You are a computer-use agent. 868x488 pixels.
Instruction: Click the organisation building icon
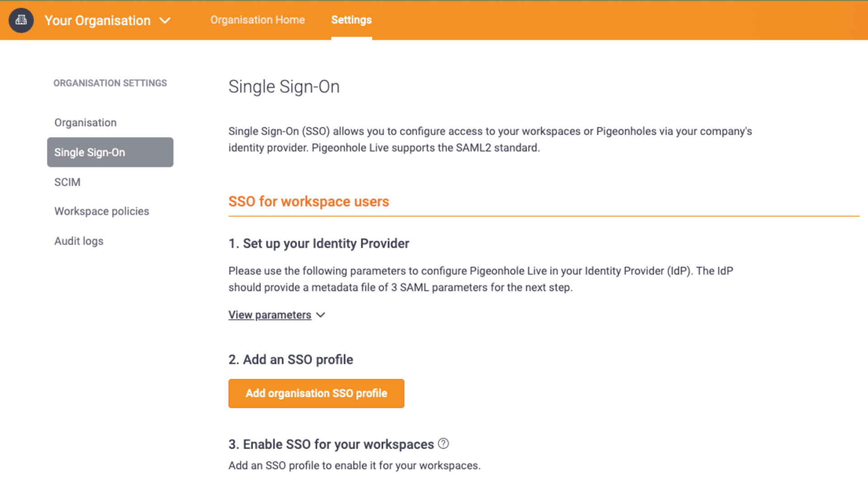click(x=21, y=20)
